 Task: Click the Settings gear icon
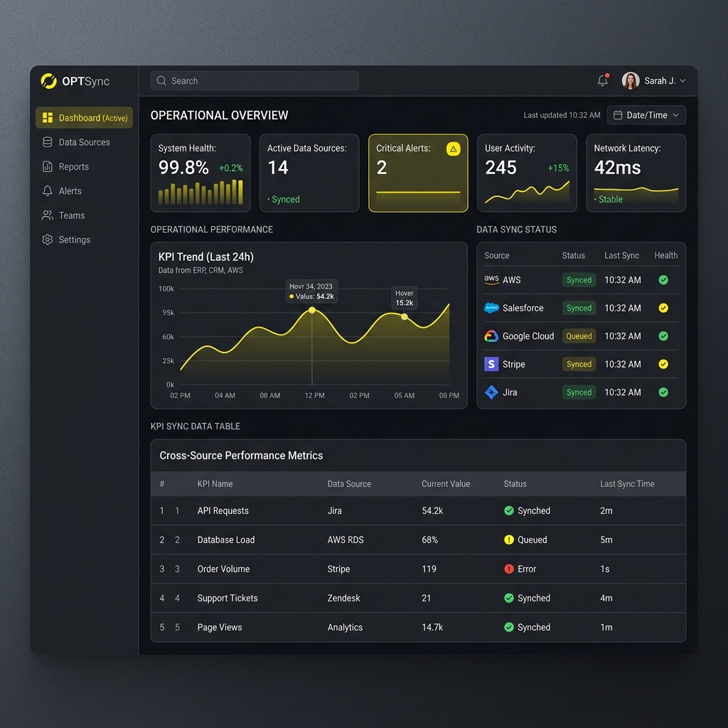pyautogui.click(x=48, y=240)
